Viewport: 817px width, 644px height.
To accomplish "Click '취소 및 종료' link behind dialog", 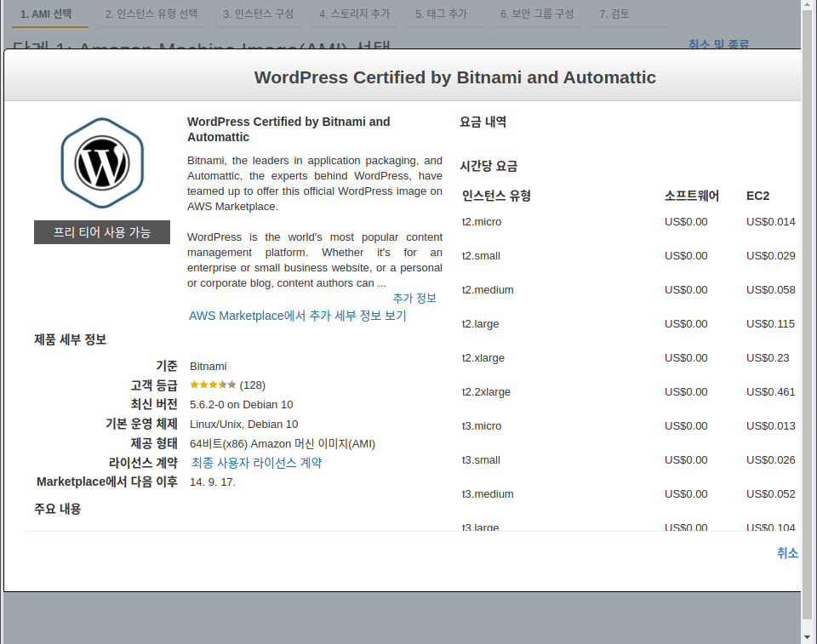I will point(718,44).
